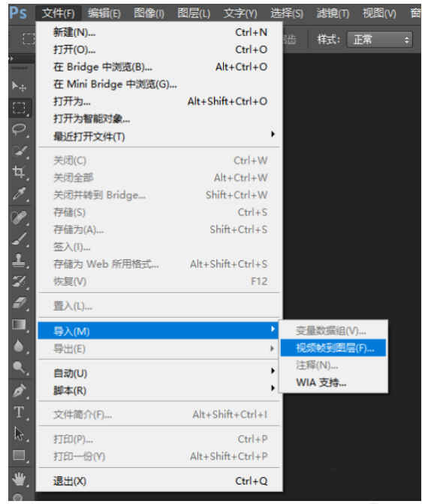This screenshot has height=504, width=422.
Task: Click 关闭并转到 Bridge... entry
Action: (x=158, y=195)
